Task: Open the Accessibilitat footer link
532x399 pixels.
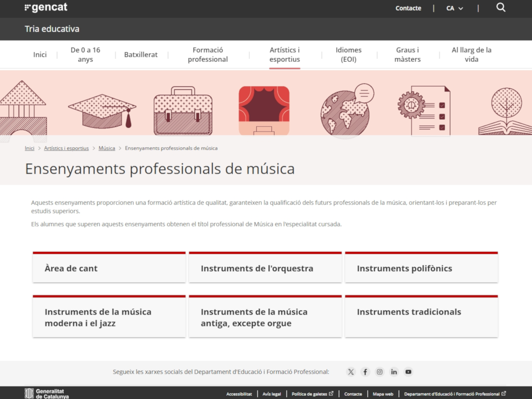Action: click(239, 394)
